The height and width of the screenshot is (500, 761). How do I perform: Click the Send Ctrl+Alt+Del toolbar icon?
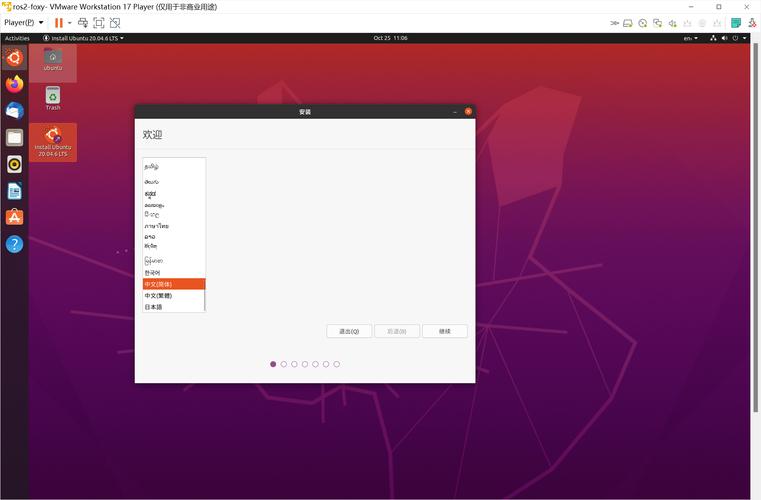[83, 23]
